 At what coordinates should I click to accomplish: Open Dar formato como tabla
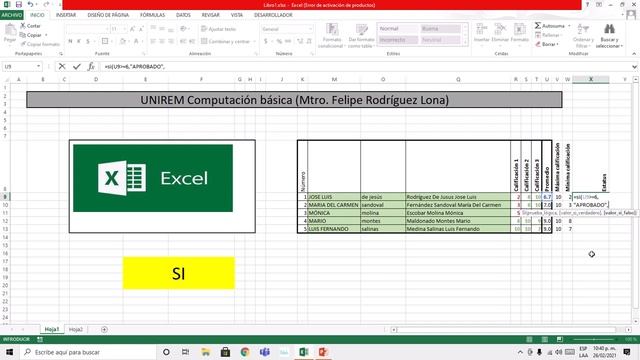(x=361, y=36)
